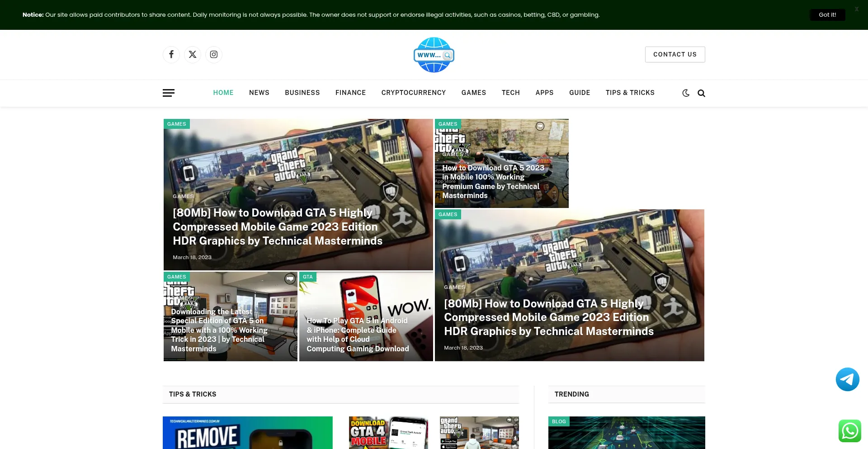
Task: Select the APPS menu item
Action: (544, 93)
